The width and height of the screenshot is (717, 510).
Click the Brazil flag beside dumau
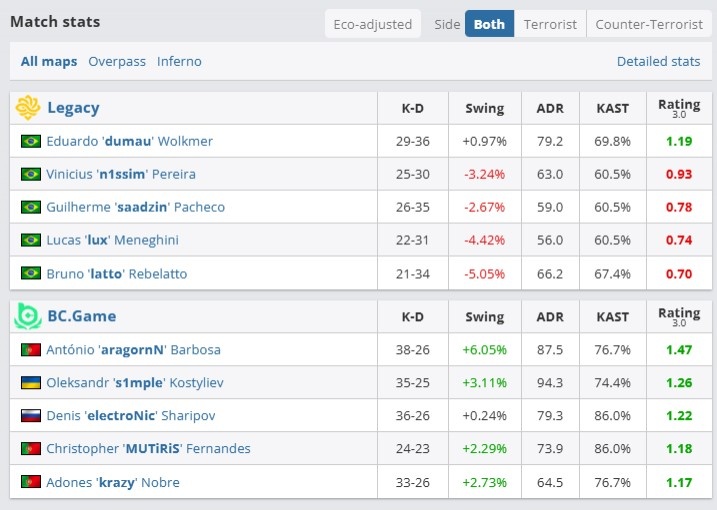(31, 141)
